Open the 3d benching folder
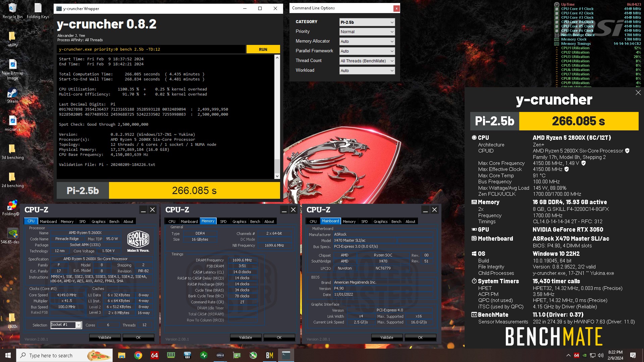The image size is (644, 362). (12, 152)
